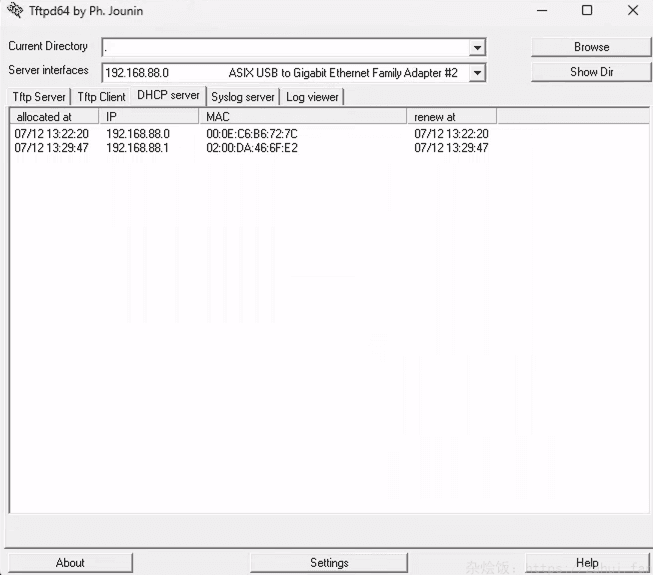
Task: Sort by the 'allocated at' column header
Action: pos(53,117)
